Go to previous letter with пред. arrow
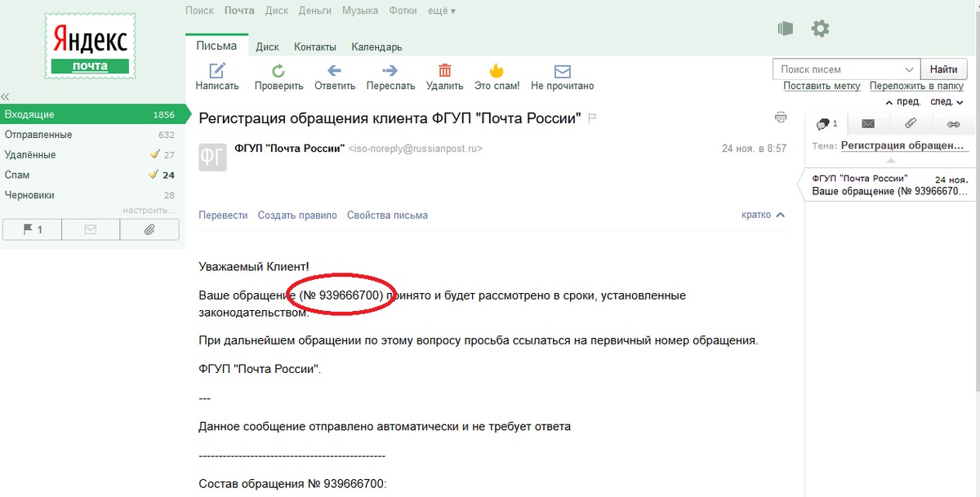This screenshot has width=980, height=497. coord(902,102)
